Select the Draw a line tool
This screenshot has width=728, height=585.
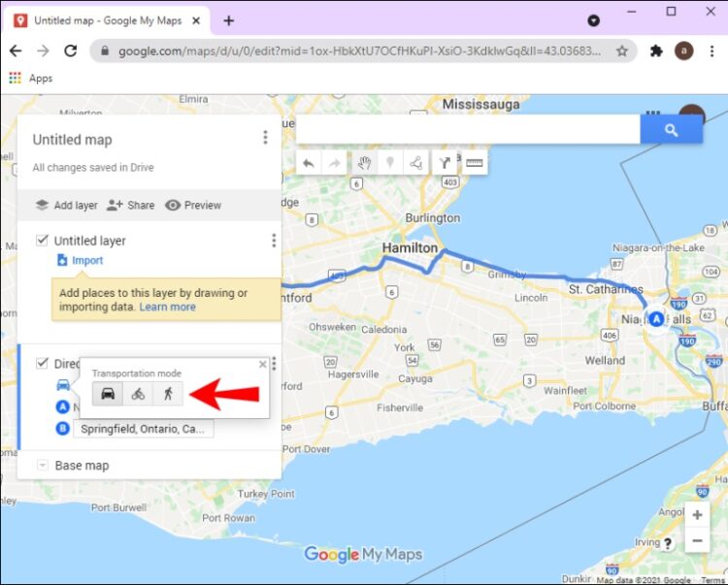(416, 163)
